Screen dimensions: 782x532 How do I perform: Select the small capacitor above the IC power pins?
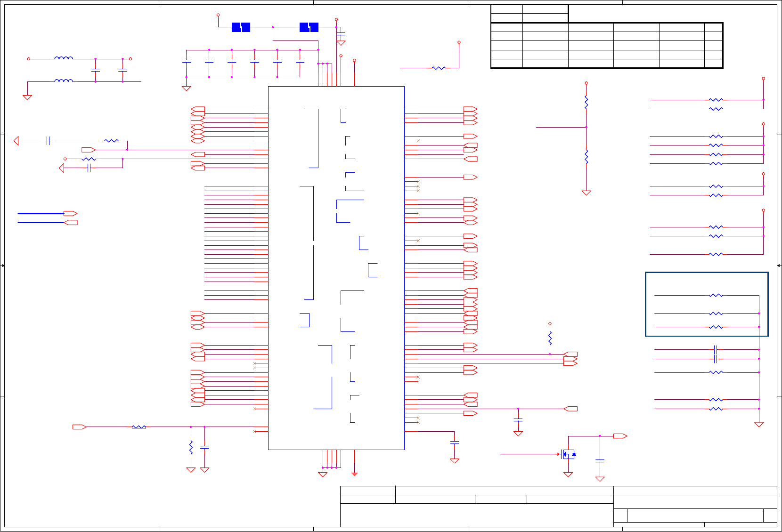click(341, 34)
